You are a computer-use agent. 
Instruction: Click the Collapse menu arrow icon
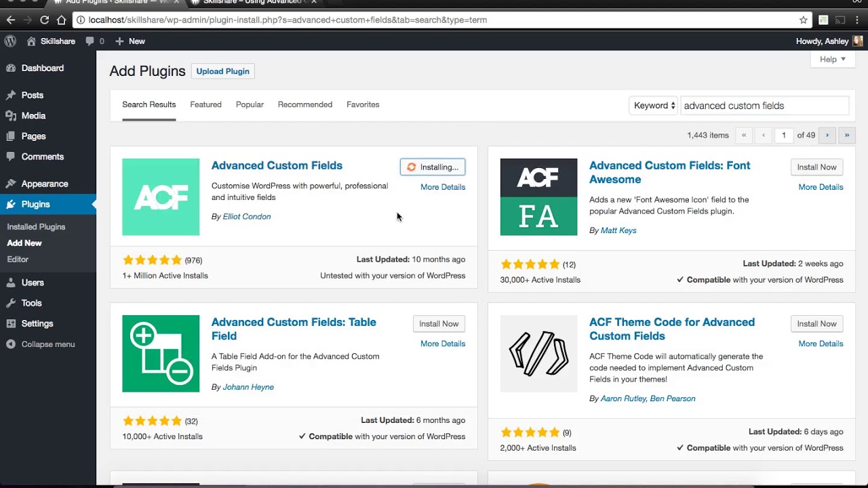click(x=11, y=344)
